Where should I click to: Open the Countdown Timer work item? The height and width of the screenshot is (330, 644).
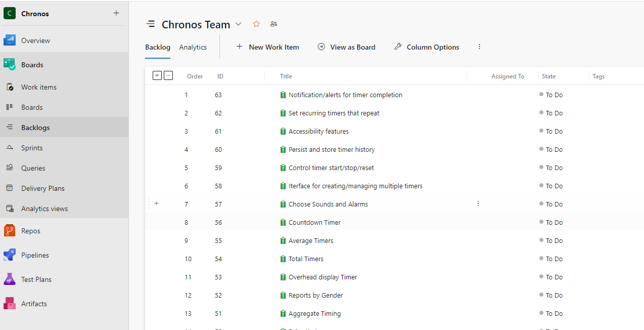click(314, 222)
